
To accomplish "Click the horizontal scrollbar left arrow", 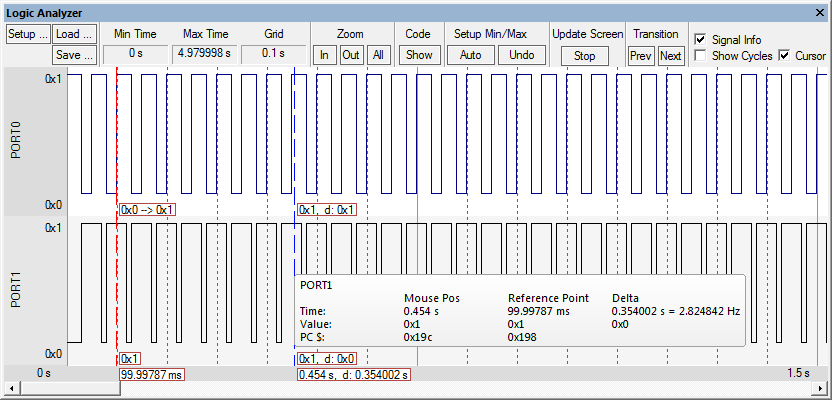I will point(10,388).
